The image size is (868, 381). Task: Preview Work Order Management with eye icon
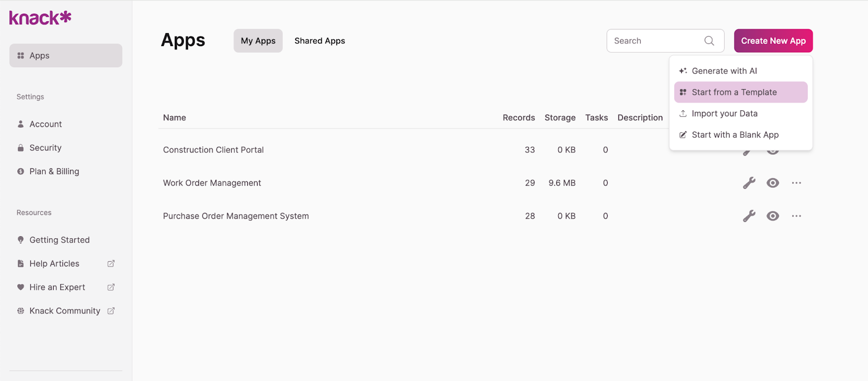(773, 183)
